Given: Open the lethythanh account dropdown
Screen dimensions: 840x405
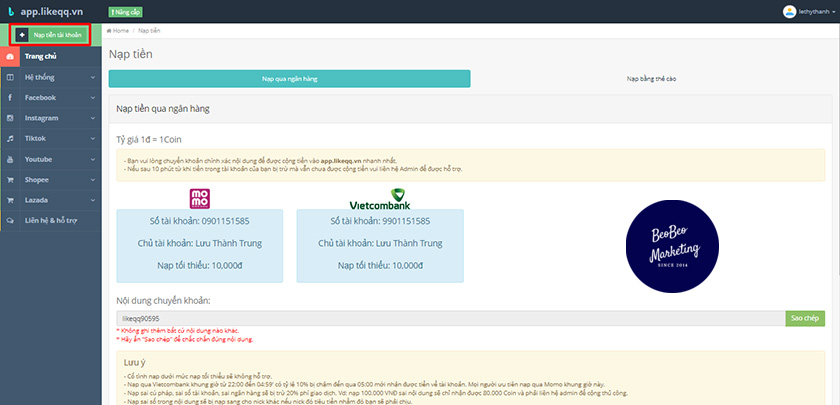Looking at the screenshot, I should point(815,11).
